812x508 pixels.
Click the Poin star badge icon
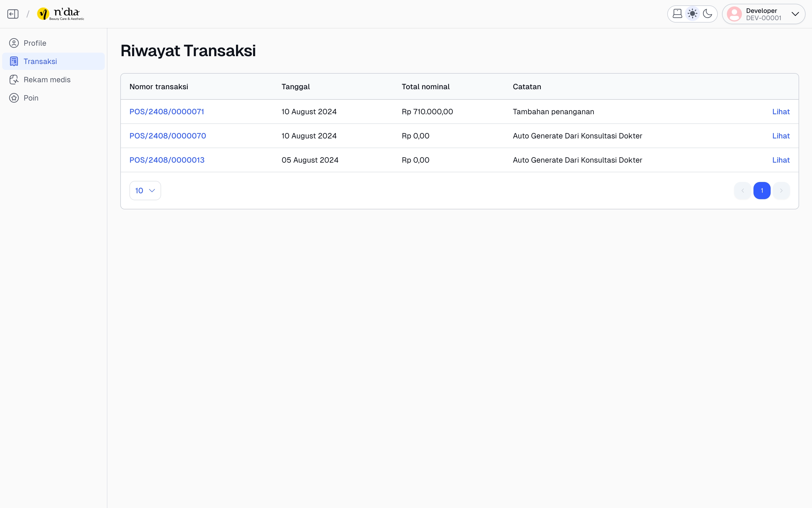click(x=14, y=98)
